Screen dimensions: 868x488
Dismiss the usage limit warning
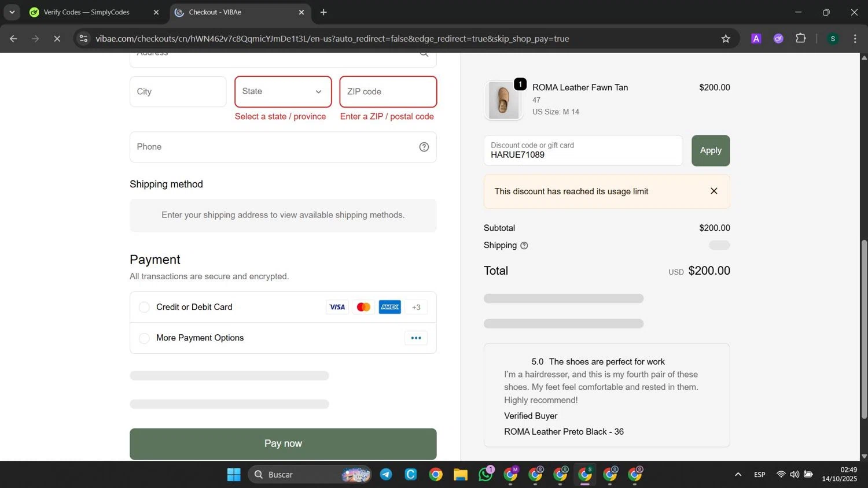714,191
